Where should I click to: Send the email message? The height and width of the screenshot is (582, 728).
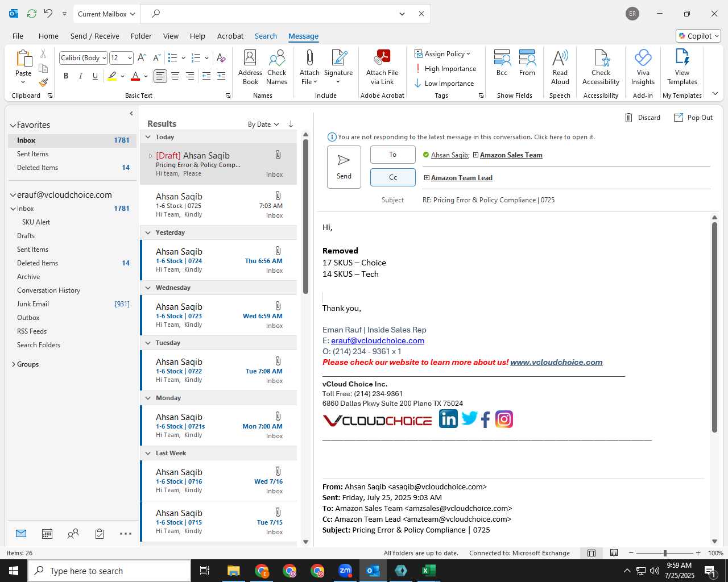[344, 167]
